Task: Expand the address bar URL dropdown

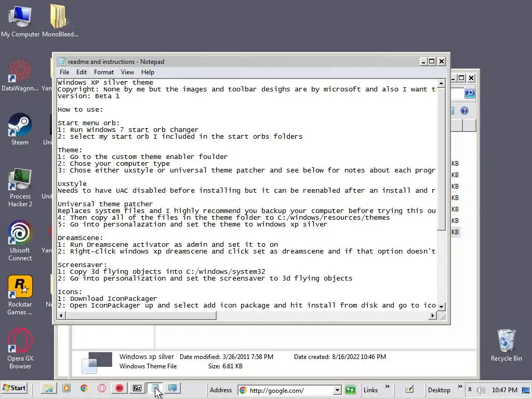Action: pyautogui.click(x=337, y=390)
